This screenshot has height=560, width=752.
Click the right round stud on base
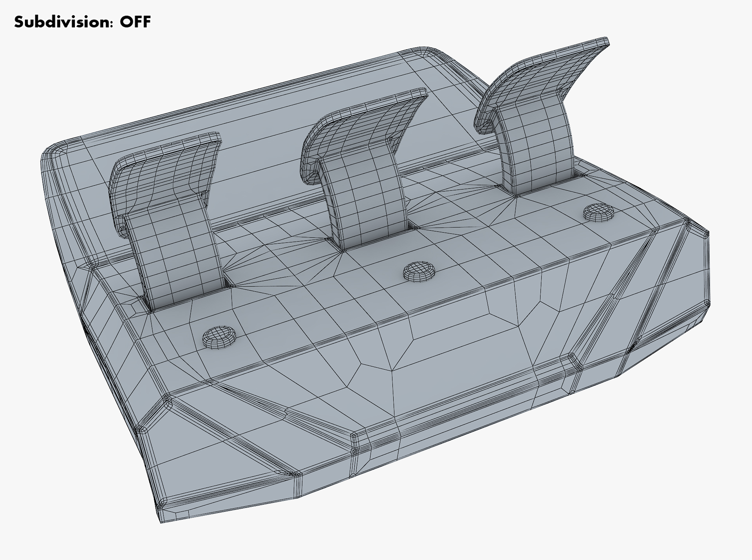click(x=599, y=212)
